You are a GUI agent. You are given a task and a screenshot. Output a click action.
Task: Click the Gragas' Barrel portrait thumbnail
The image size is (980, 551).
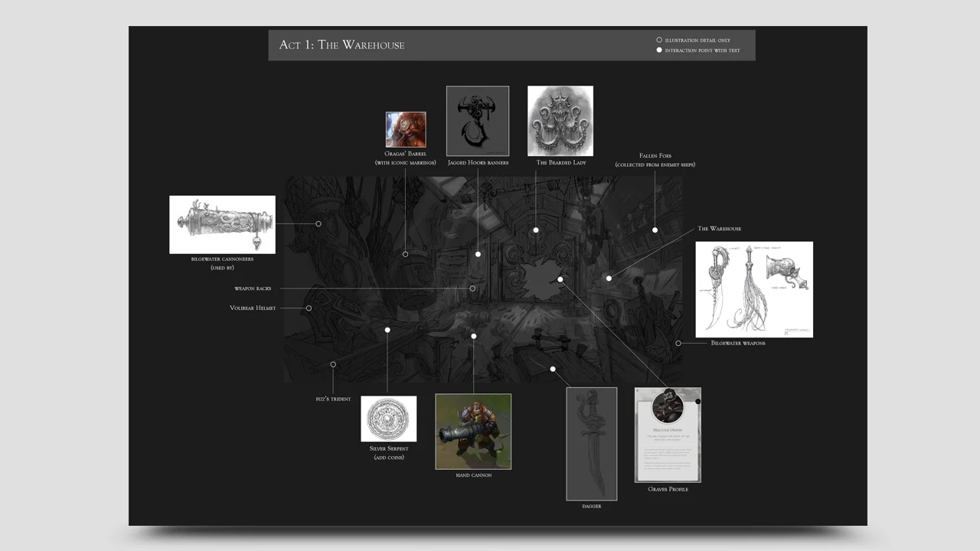[406, 129]
